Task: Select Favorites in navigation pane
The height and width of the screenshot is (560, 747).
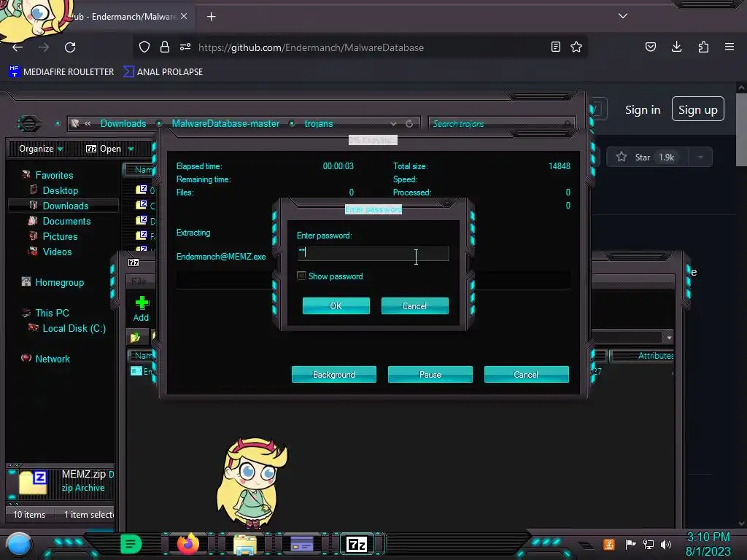Action: click(54, 175)
